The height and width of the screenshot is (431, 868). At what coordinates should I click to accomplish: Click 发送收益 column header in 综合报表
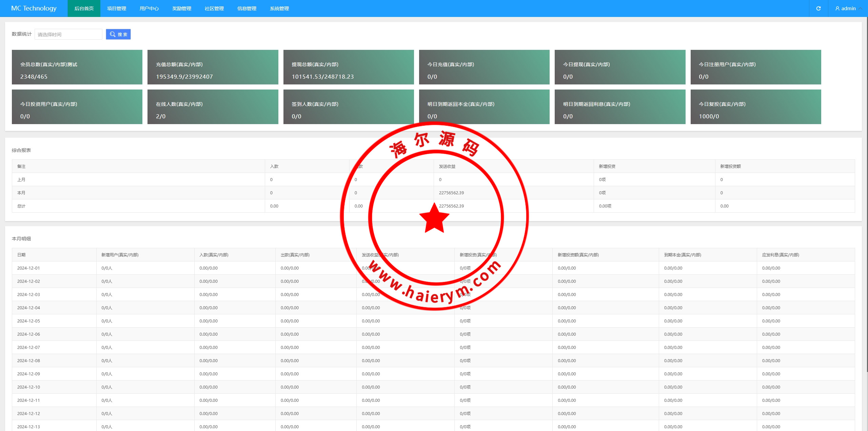(x=447, y=166)
